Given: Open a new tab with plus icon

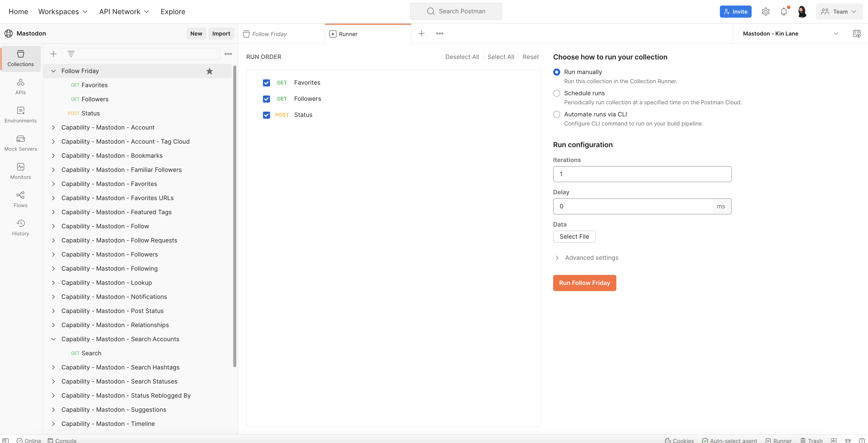Looking at the screenshot, I should coord(422,33).
